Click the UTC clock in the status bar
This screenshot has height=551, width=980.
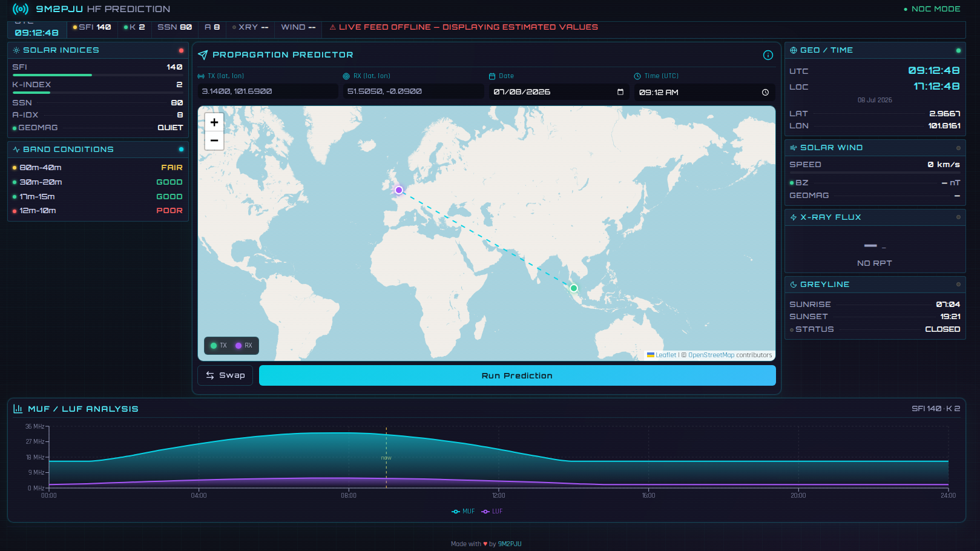click(37, 32)
